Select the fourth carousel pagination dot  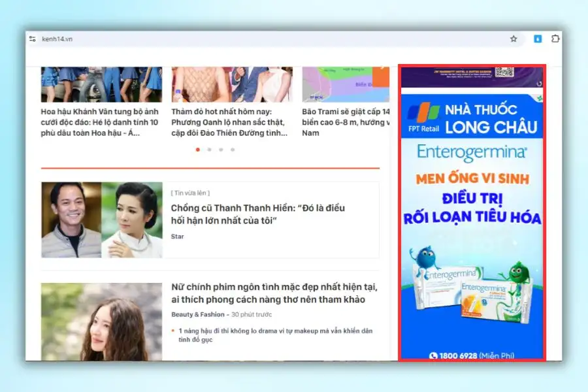(233, 150)
